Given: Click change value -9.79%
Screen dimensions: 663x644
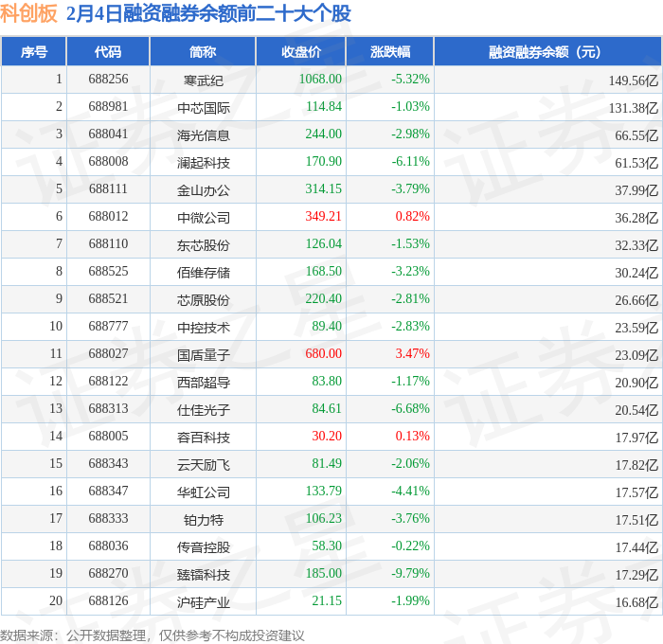Looking at the screenshot, I should coord(410,574).
